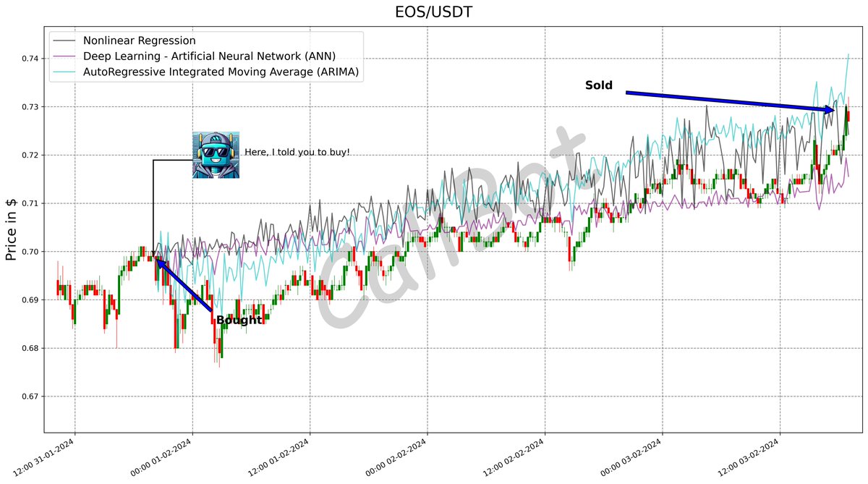The image size is (868, 484).
Task: Click the cyan ARIMA legend line
Action: click(x=64, y=72)
